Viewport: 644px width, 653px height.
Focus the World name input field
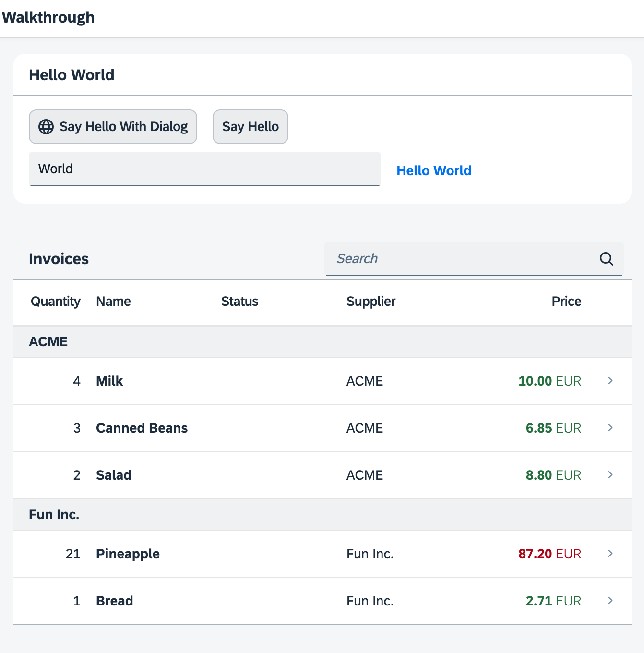204,169
